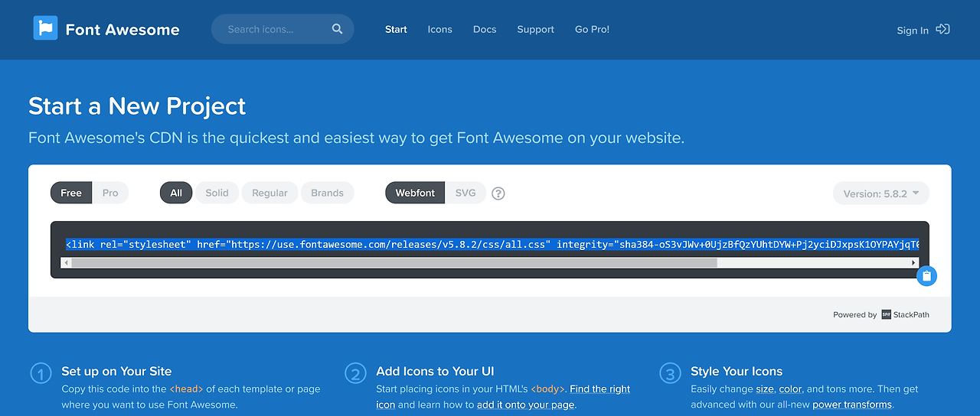980x416 pixels.
Task: Choose the SVG option
Action: coord(465,193)
